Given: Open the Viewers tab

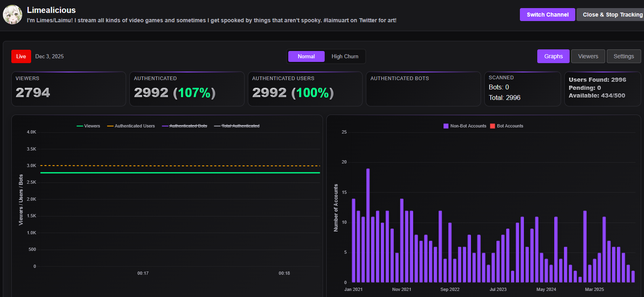Looking at the screenshot, I should [588, 56].
